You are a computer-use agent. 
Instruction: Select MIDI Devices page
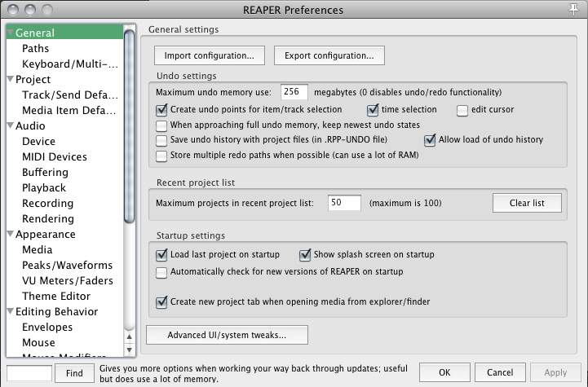55,156
